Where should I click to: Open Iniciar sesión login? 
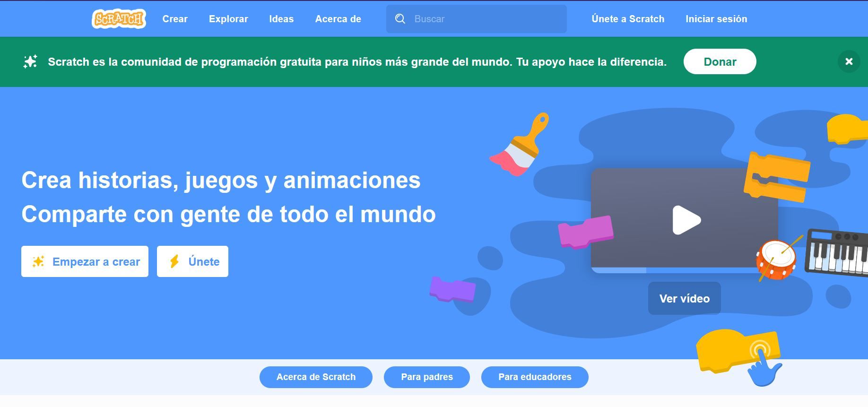[x=716, y=19]
